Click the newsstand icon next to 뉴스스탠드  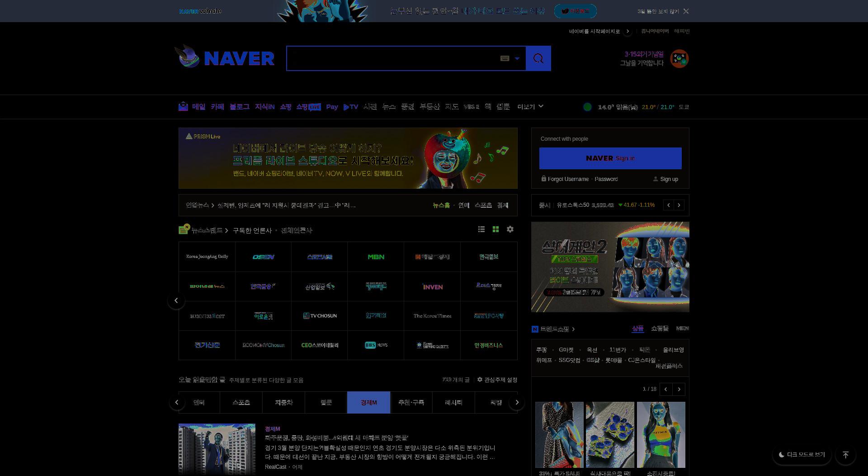point(184,229)
